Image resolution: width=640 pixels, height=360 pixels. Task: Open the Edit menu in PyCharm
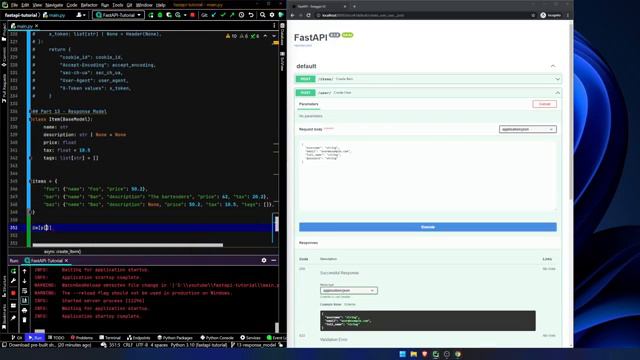25,5
